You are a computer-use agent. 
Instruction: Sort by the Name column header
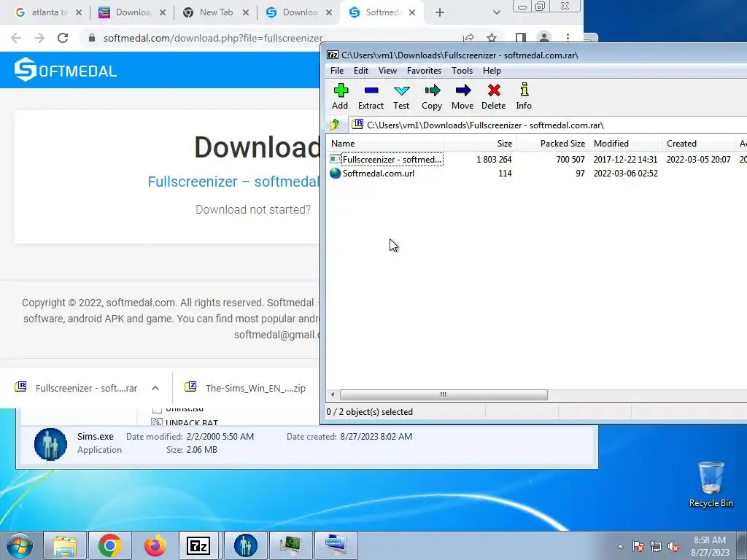[x=385, y=144]
